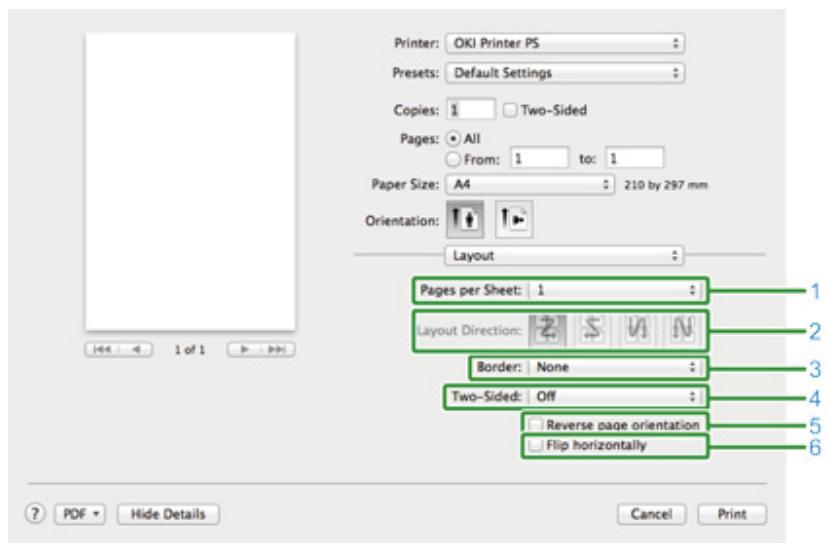Open the Presets dropdown
The height and width of the screenshot is (543, 826).
tap(565, 72)
